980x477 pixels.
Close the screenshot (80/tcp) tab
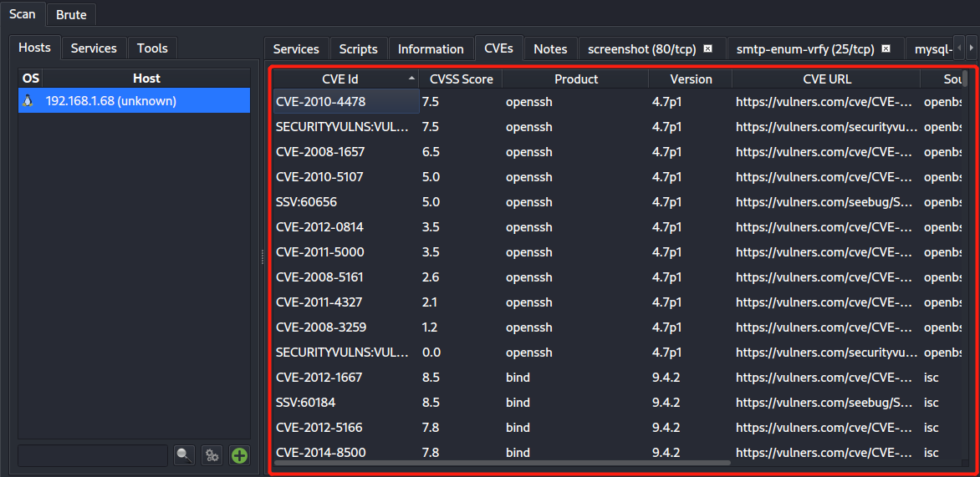pyautogui.click(x=707, y=48)
